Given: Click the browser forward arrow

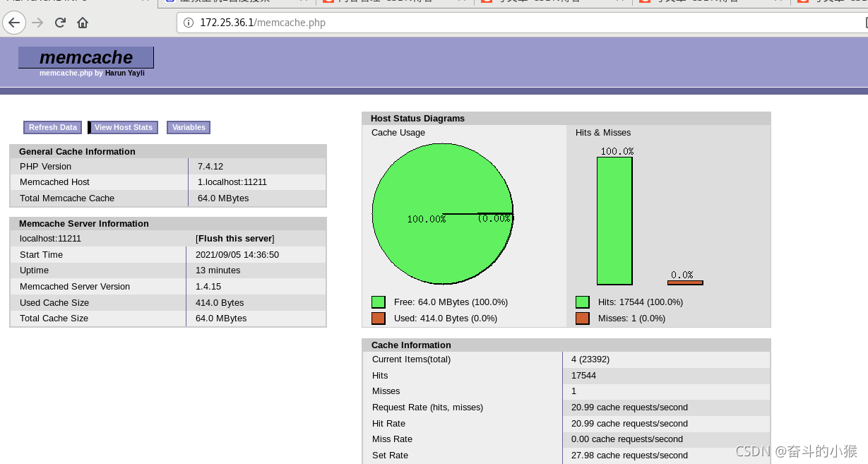Looking at the screenshot, I should point(37,23).
